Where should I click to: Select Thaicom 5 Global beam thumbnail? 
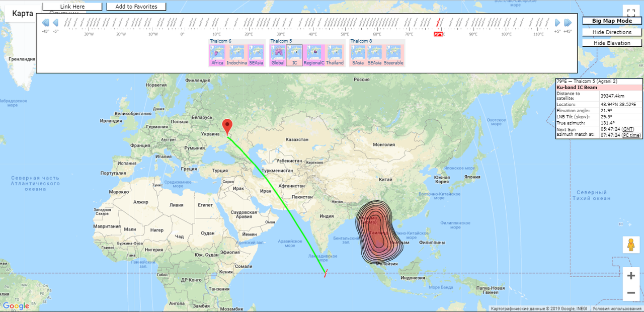278,55
